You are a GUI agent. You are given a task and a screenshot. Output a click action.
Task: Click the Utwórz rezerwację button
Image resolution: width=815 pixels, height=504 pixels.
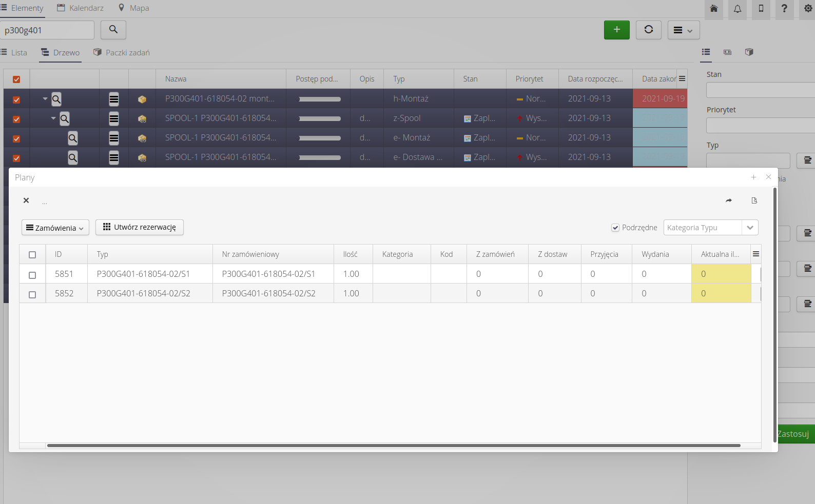coord(140,227)
